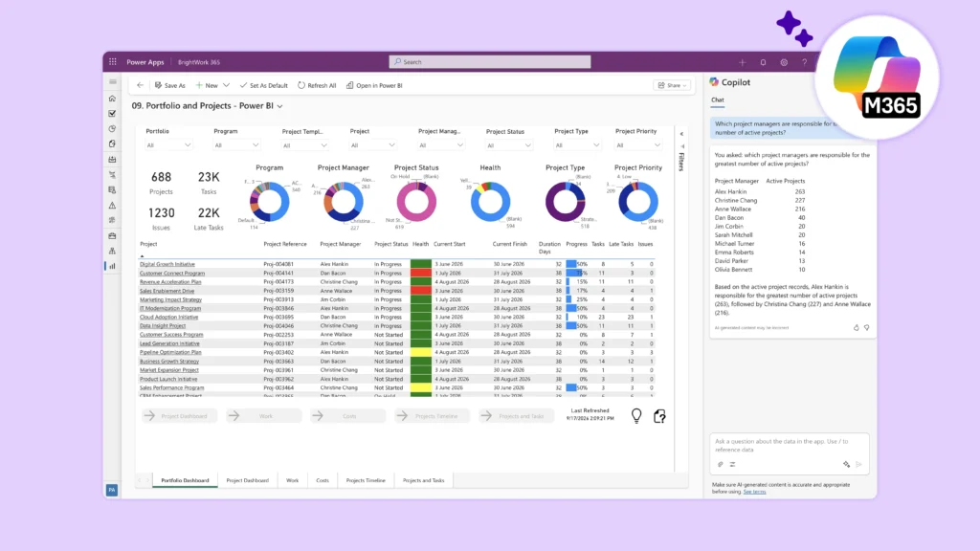Screen dimensions: 980x551
Task: Click the Project Status donut chart
Action: point(416,202)
